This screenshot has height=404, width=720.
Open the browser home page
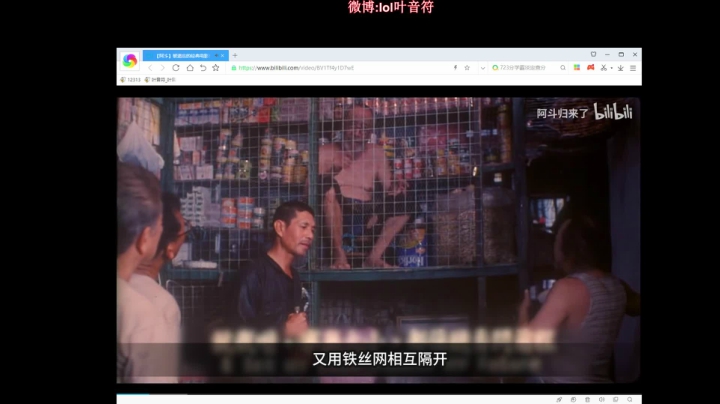pyautogui.click(x=190, y=68)
